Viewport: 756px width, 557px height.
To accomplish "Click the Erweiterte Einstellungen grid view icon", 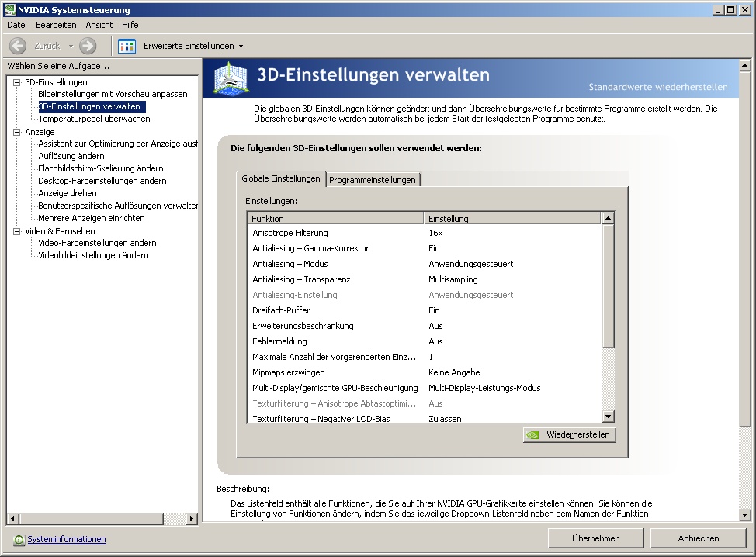I will pos(127,46).
